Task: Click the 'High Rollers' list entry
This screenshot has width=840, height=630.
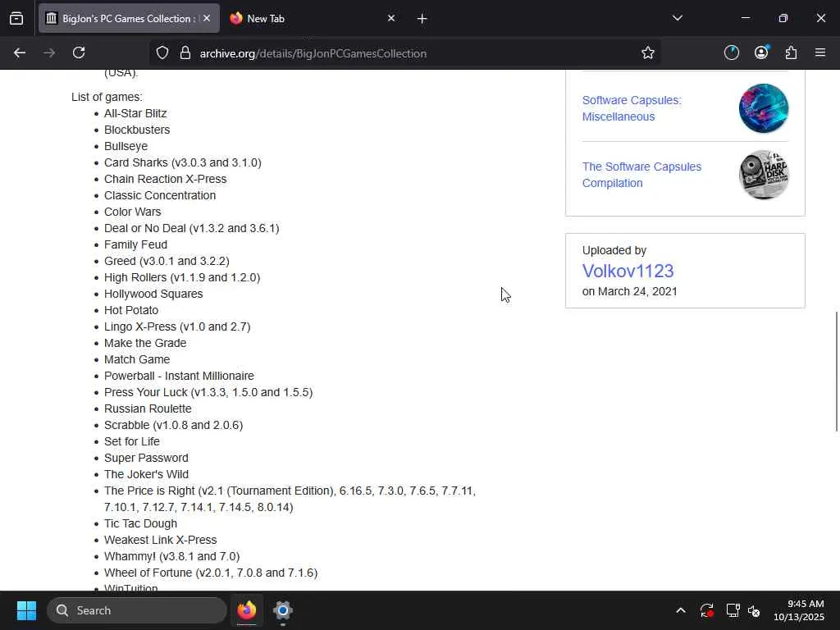Action: [x=182, y=277]
